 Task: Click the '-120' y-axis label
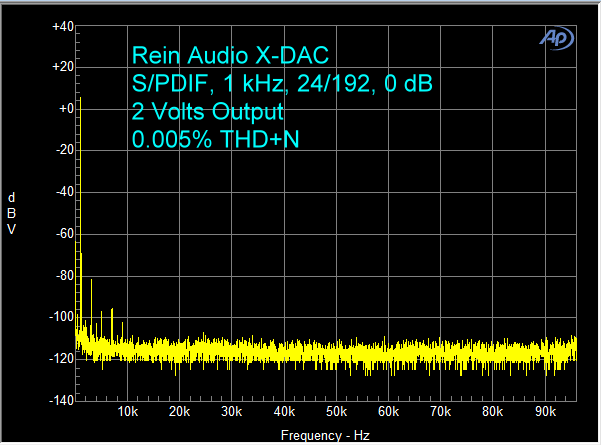[x=61, y=359]
